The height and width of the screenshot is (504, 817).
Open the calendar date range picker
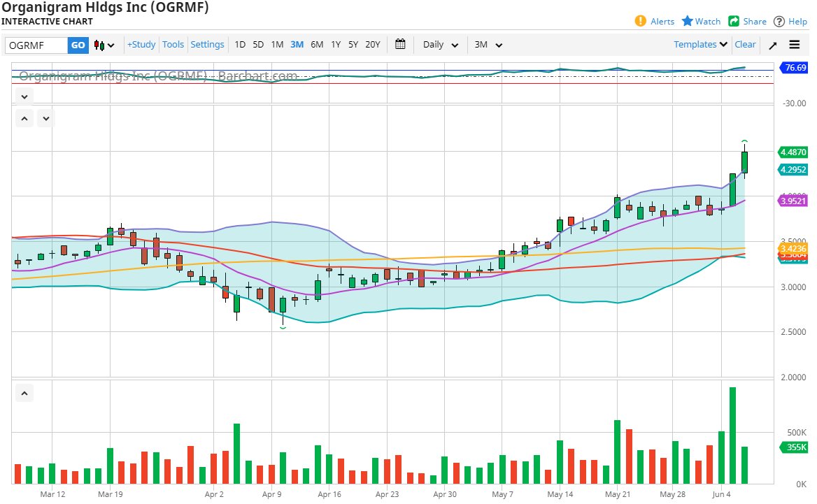[400, 44]
